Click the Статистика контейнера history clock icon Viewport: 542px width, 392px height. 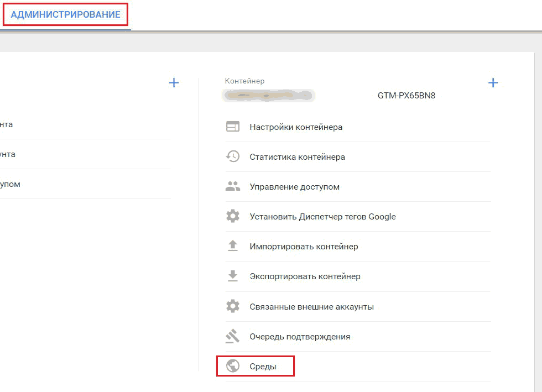(233, 156)
